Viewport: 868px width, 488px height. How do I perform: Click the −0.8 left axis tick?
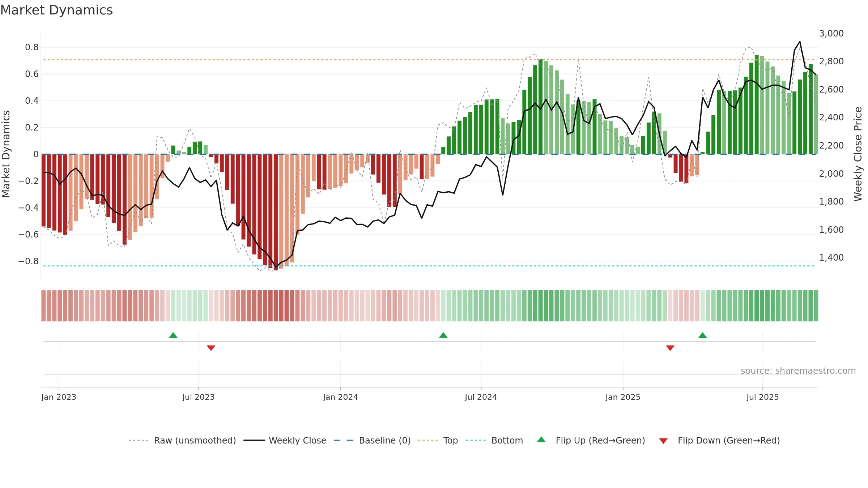pos(29,261)
